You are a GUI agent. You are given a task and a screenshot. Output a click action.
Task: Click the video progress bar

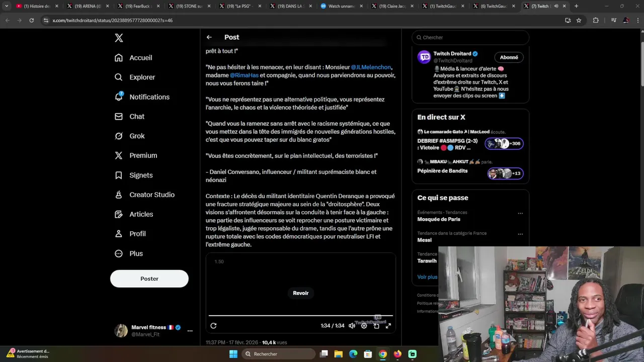(x=301, y=316)
